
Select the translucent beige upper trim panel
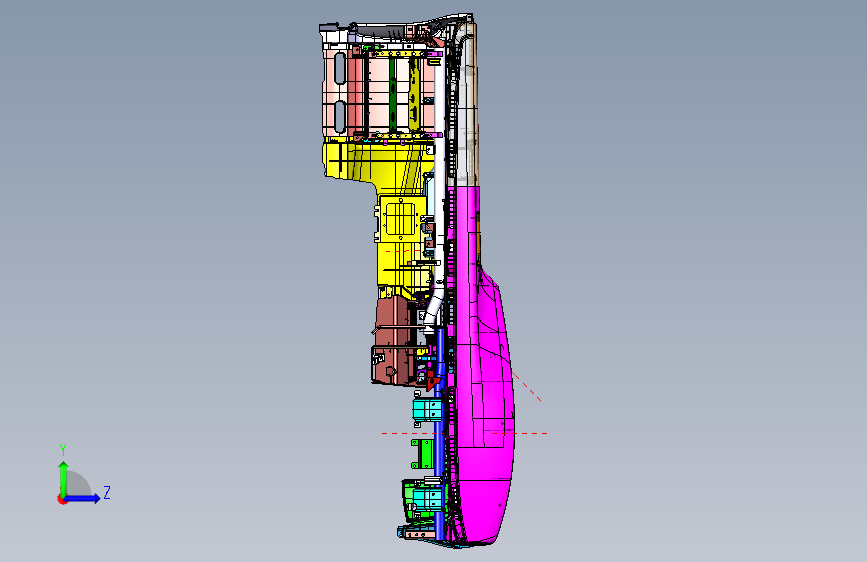[x=467, y=105]
